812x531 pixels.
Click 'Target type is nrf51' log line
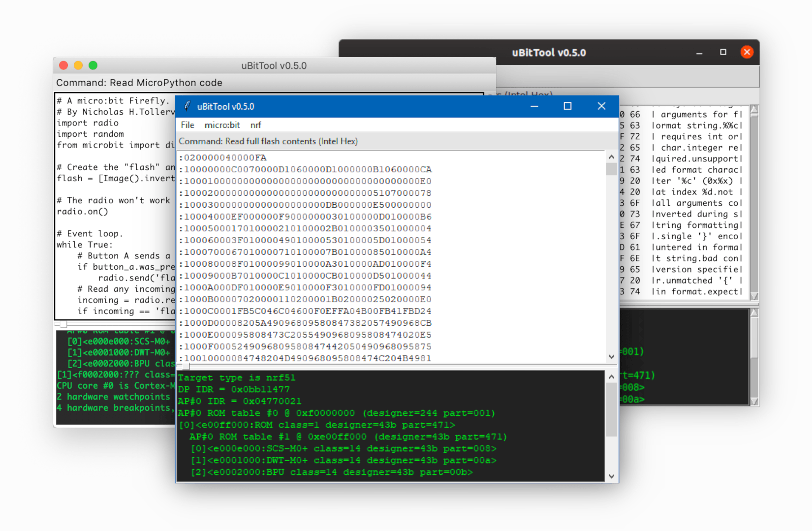[237, 377]
